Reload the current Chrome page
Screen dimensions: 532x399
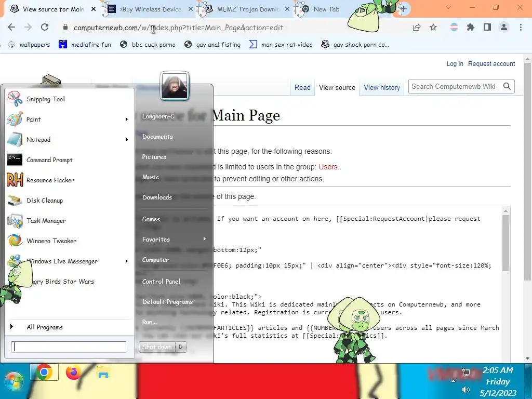(x=45, y=27)
